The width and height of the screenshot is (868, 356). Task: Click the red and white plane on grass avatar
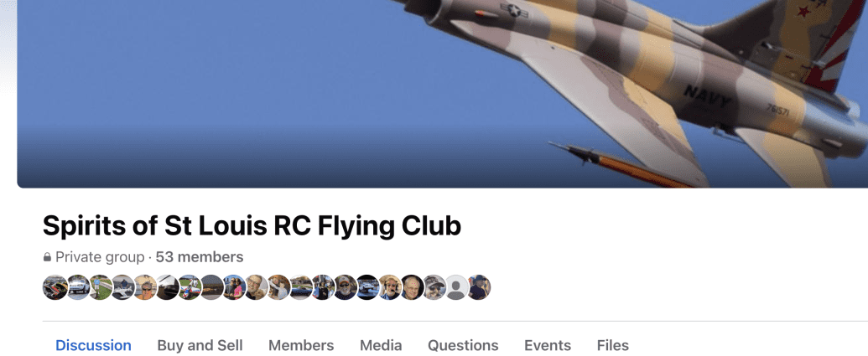point(189,287)
